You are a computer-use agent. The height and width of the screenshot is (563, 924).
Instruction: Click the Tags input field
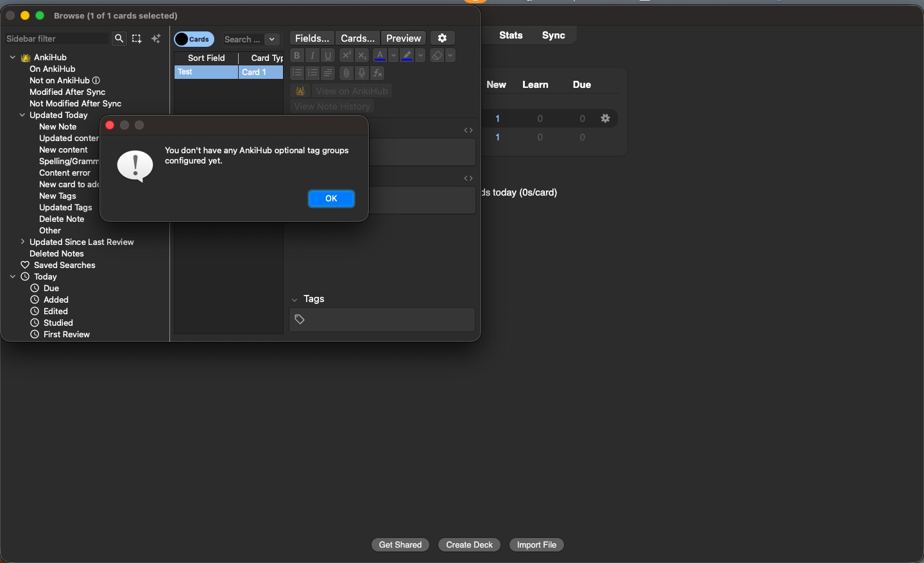(x=382, y=319)
